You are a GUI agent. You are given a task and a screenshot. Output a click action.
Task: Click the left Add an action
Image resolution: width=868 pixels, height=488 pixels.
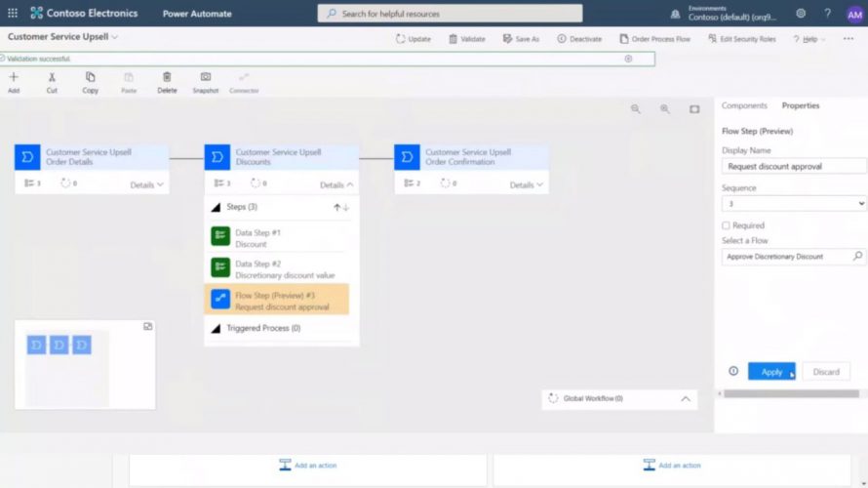point(308,466)
